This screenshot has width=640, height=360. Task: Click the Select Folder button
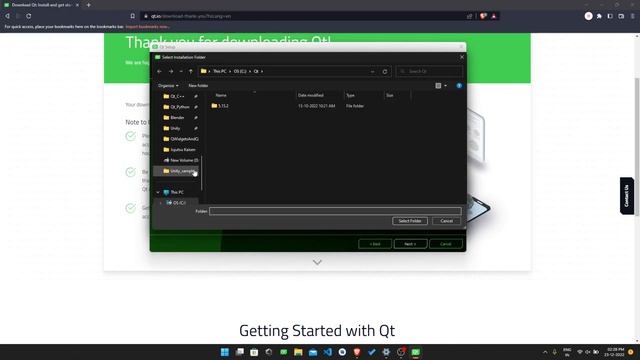(x=410, y=221)
